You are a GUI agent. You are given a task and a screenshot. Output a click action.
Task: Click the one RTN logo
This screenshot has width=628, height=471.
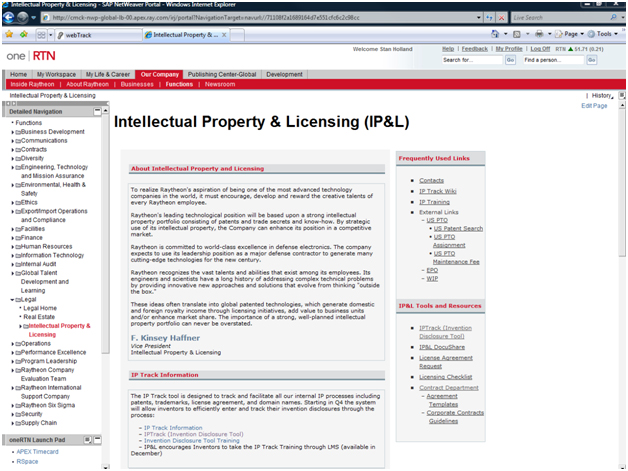(31, 56)
